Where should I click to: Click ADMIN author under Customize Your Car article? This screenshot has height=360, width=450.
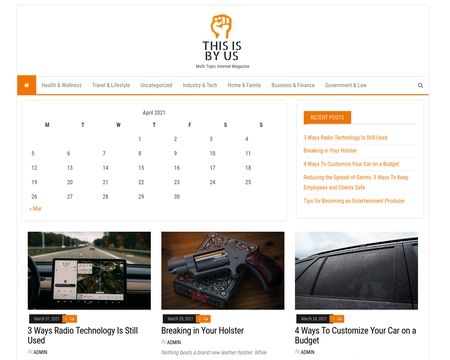308,352
